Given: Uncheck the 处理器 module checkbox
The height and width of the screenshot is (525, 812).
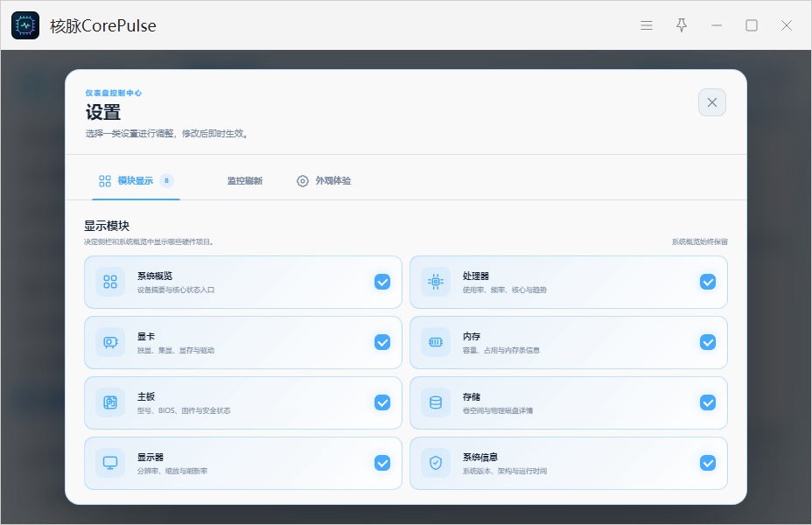Looking at the screenshot, I should point(708,282).
